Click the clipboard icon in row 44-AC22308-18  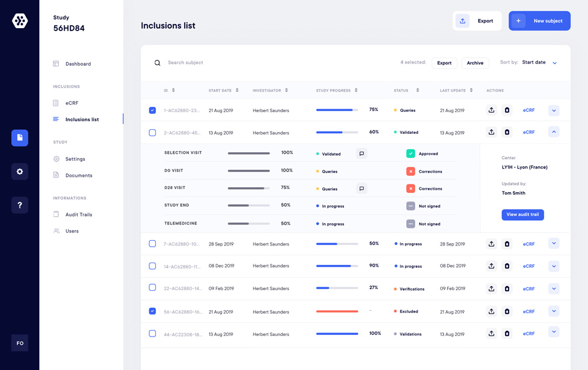coord(507,334)
